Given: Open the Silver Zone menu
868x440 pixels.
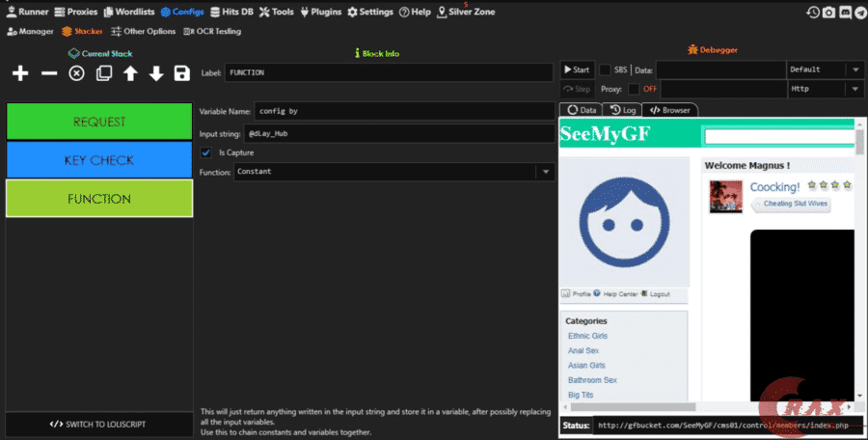Looking at the screenshot, I should click(x=466, y=12).
